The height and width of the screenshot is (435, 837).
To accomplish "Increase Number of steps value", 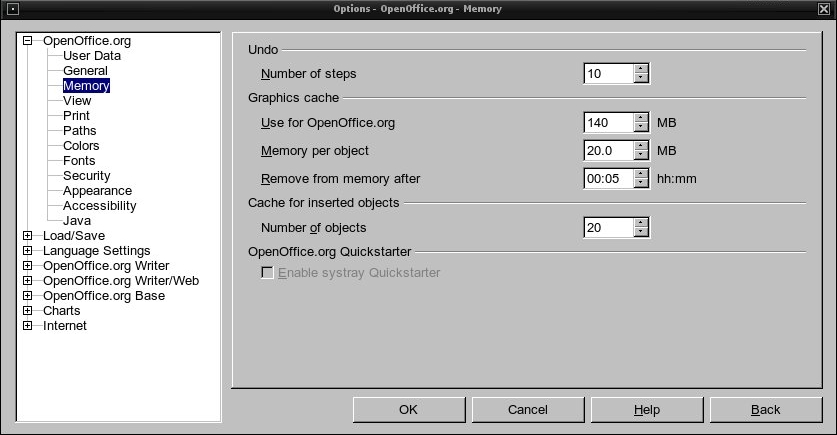I will pos(641,69).
